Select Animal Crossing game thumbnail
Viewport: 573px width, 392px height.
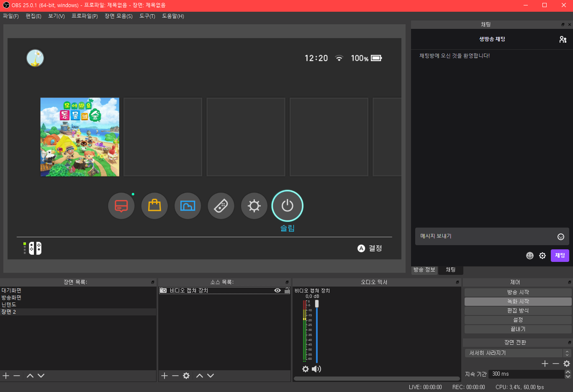pyautogui.click(x=80, y=137)
